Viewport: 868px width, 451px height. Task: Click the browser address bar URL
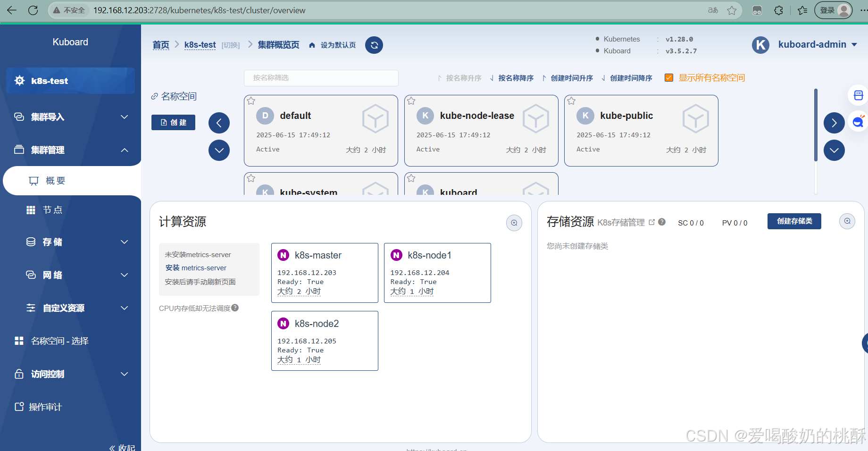point(199,10)
